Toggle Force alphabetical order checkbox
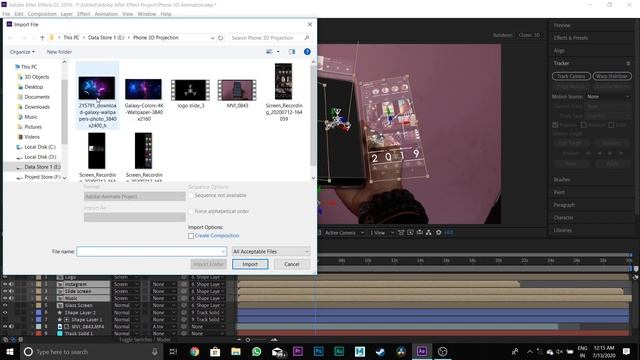The width and height of the screenshot is (640, 360). 191,211
